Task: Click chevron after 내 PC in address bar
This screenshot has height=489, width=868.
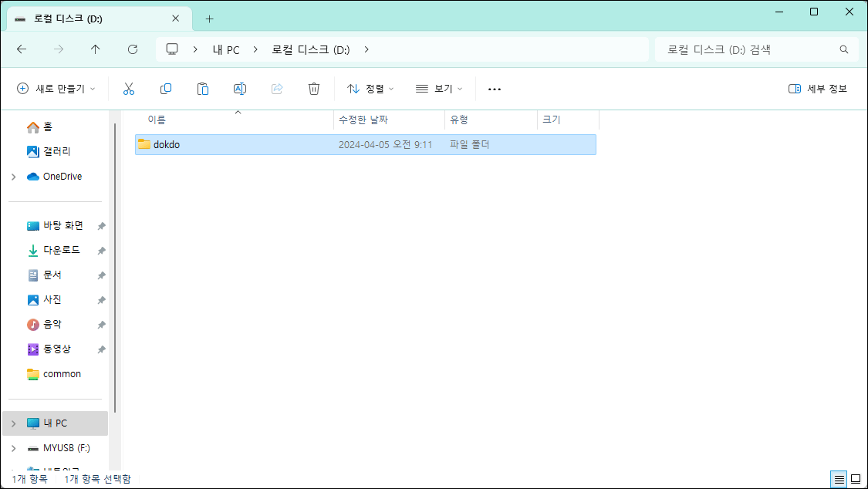Action: click(255, 49)
